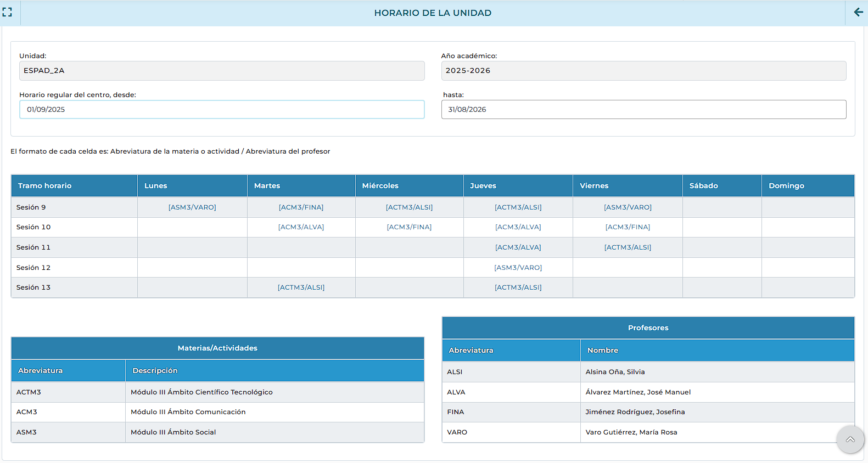Click the 'Tramo horario' column header

click(x=45, y=186)
